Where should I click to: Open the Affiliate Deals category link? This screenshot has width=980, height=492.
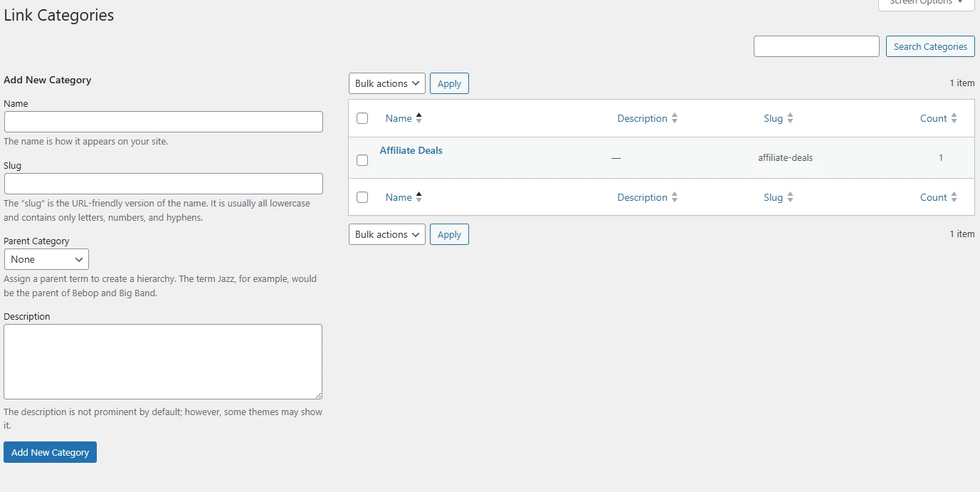pyautogui.click(x=411, y=150)
